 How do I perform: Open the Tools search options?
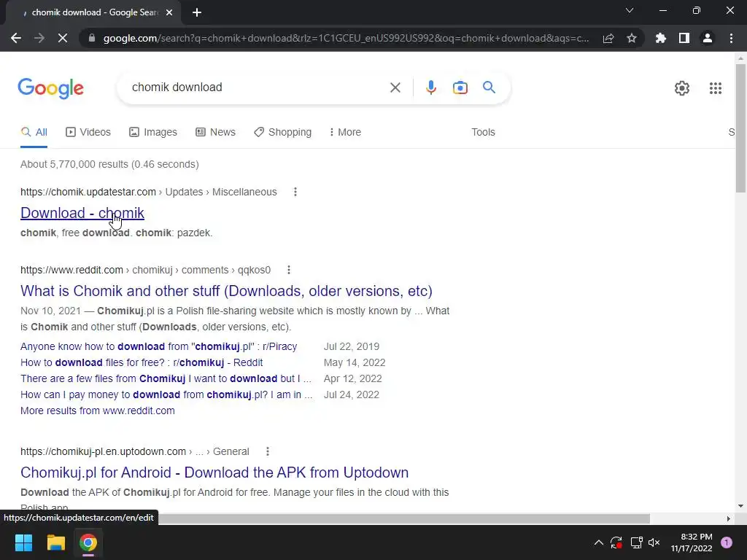[x=483, y=133]
